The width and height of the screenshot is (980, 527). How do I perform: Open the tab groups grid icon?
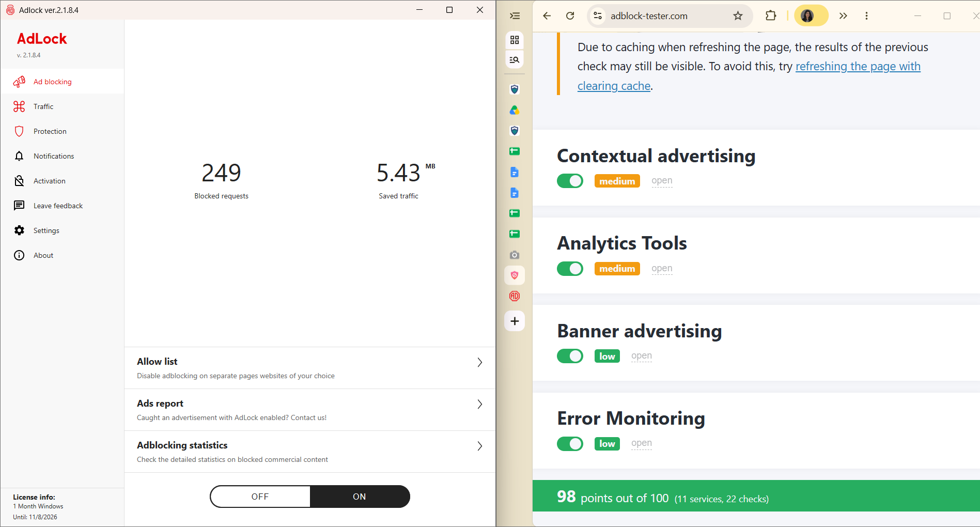coord(515,40)
